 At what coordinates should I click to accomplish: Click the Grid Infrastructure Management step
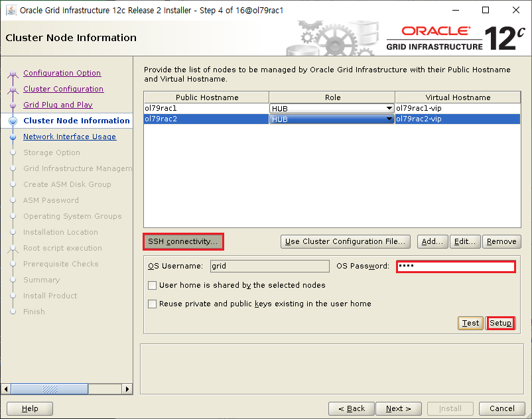click(x=78, y=168)
